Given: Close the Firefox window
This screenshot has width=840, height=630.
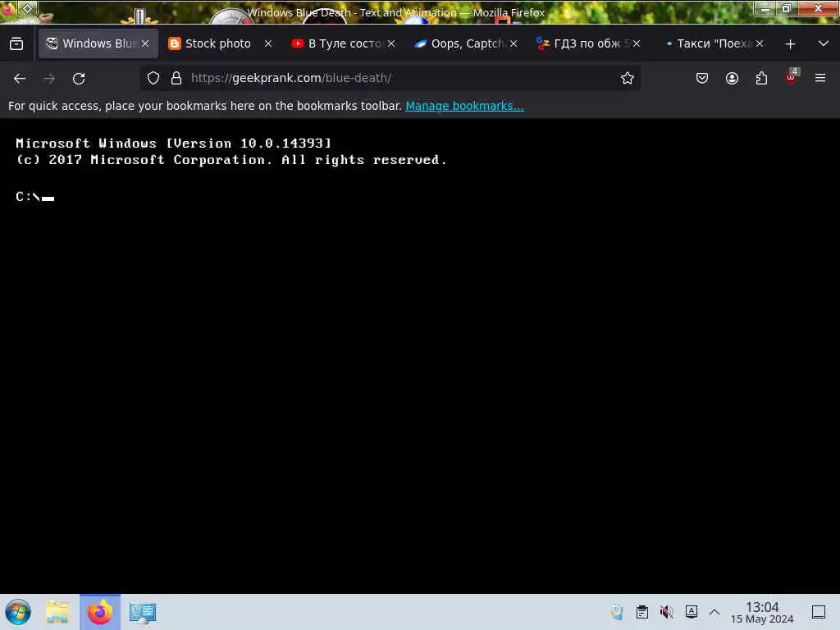Looking at the screenshot, I should [x=818, y=8].
